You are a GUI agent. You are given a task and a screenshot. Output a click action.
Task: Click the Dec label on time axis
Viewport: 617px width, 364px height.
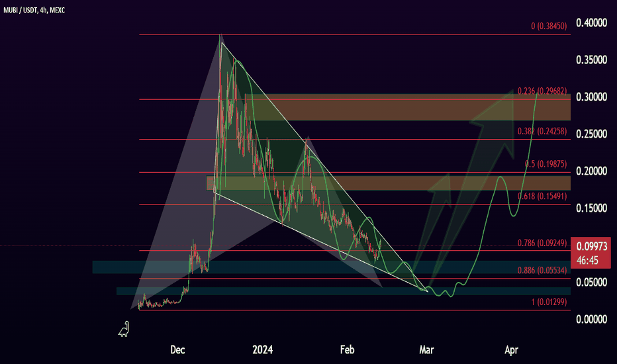click(x=177, y=349)
